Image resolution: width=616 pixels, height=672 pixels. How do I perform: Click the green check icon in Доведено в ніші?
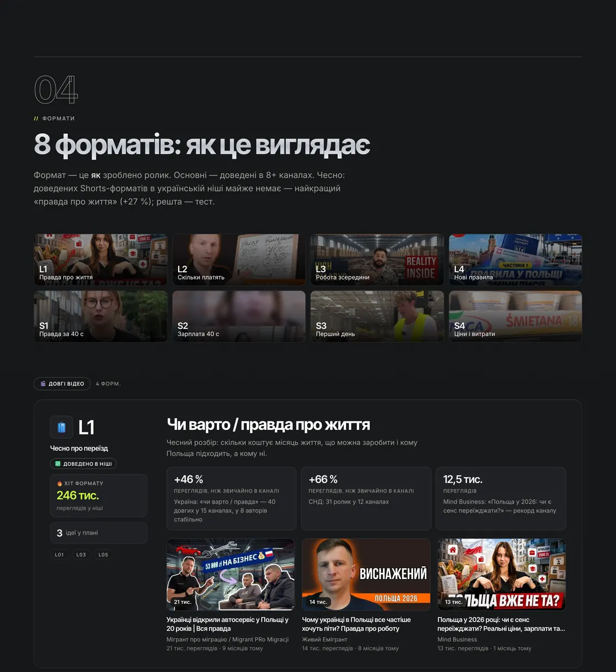pos(58,464)
